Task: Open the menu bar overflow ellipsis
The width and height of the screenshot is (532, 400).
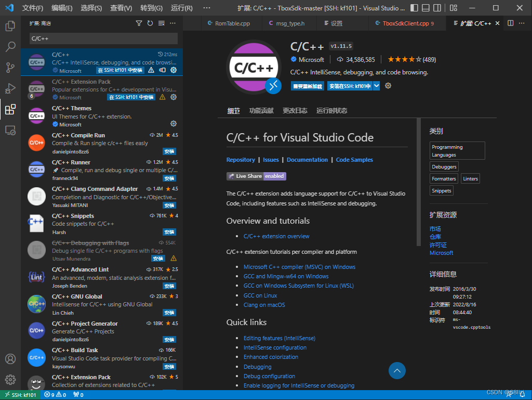Action: coord(206,8)
